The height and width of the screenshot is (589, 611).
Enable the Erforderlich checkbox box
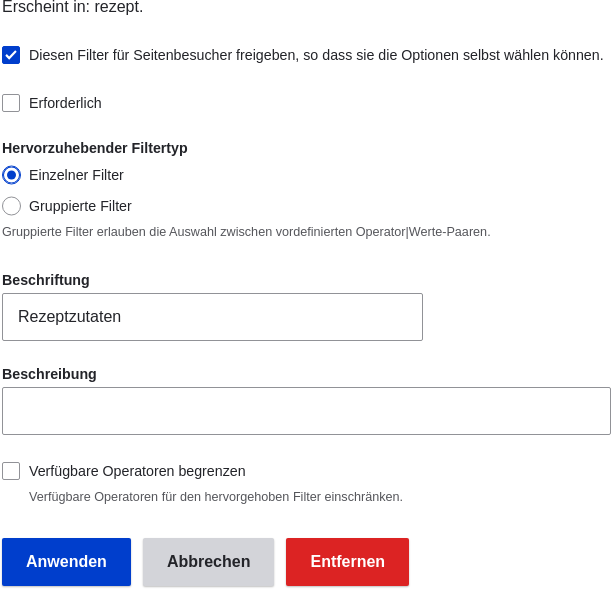click(x=11, y=103)
